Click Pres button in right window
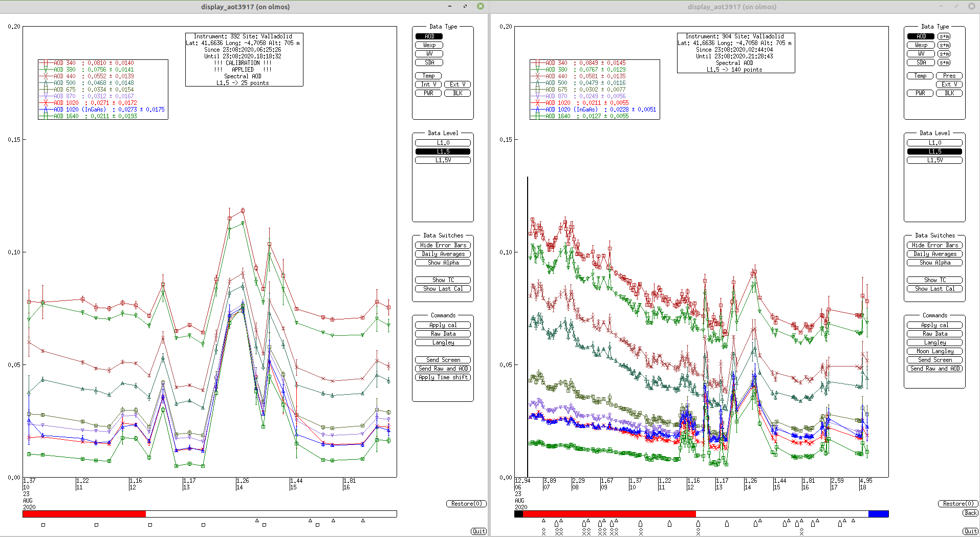Viewport: 980px width, 537px height. [x=949, y=76]
